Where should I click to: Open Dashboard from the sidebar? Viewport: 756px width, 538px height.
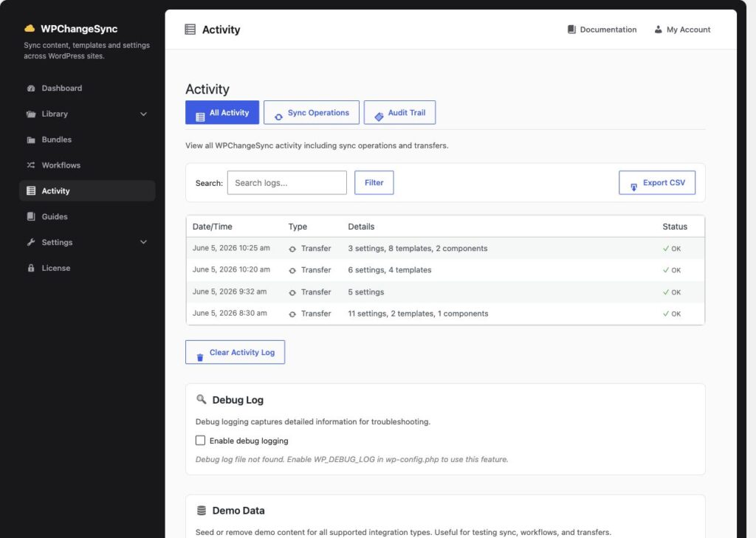point(87,89)
